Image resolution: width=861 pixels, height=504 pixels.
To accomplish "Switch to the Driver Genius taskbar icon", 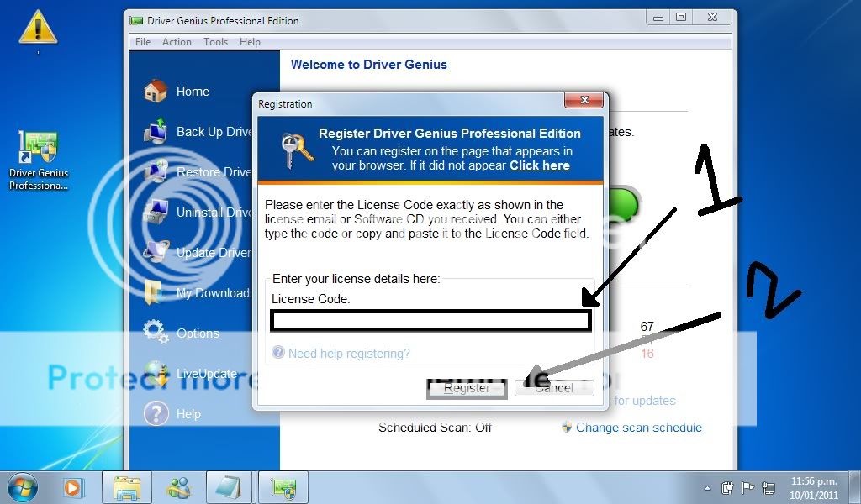I will [284, 487].
